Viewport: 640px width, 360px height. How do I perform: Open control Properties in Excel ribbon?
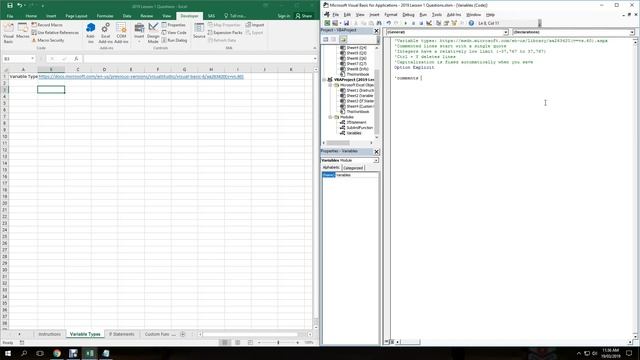click(x=173, y=25)
